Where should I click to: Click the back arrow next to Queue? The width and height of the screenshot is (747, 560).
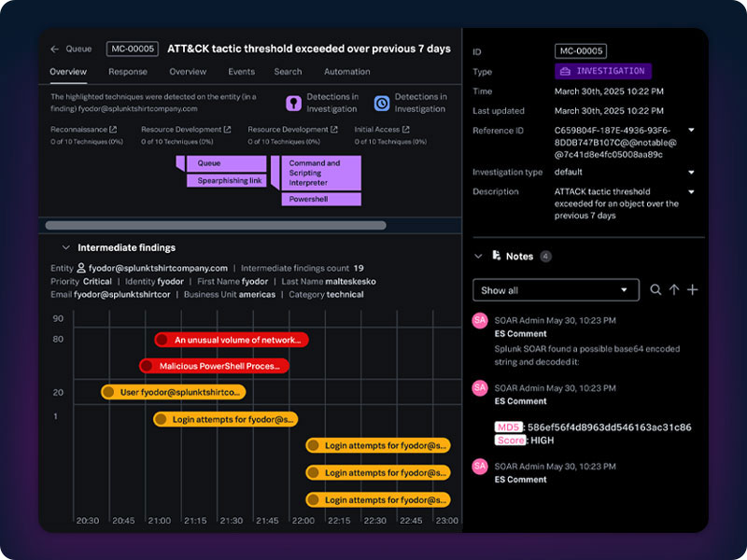(54, 50)
